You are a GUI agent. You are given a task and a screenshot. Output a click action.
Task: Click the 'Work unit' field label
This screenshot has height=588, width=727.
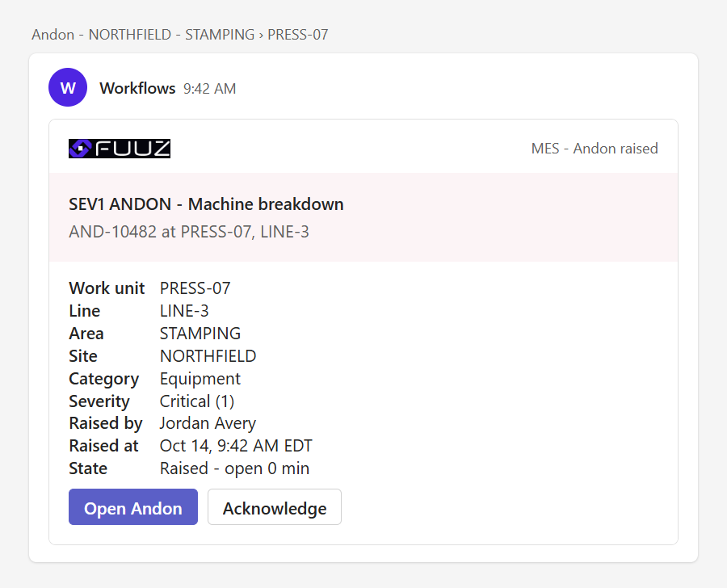click(107, 288)
